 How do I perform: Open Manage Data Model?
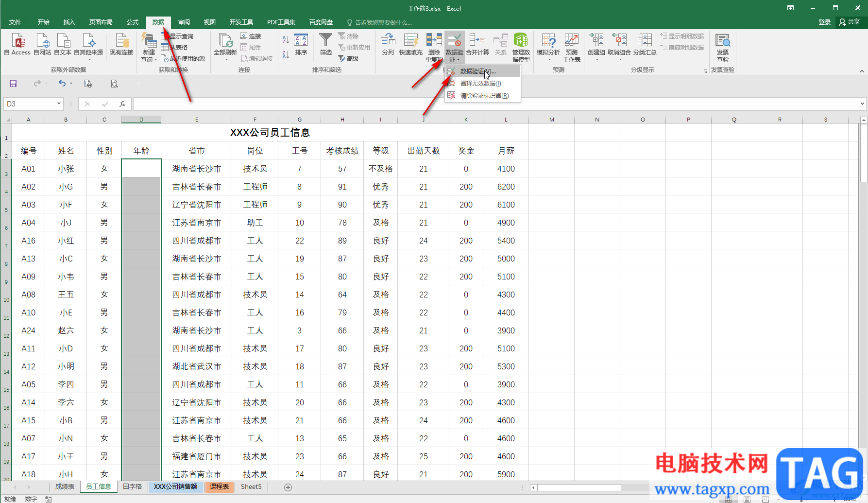(x=521, y=48)
